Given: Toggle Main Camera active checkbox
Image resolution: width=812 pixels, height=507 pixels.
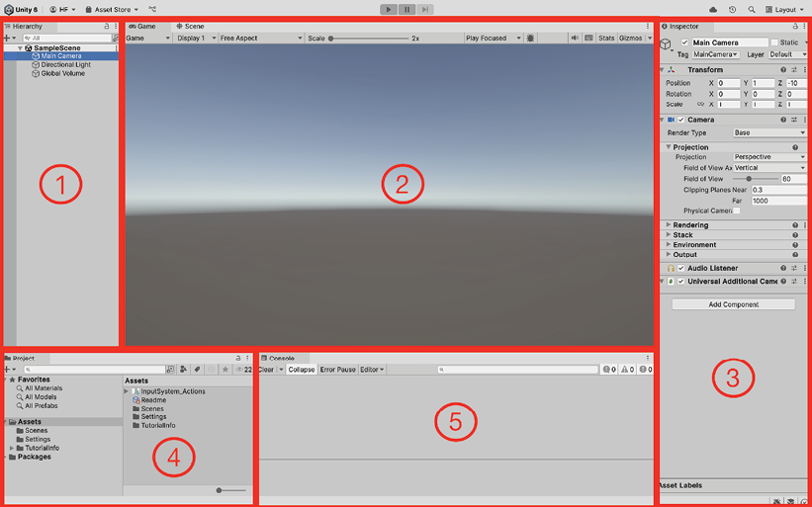Looking at the screenshot, I should [x=685, y=42].
